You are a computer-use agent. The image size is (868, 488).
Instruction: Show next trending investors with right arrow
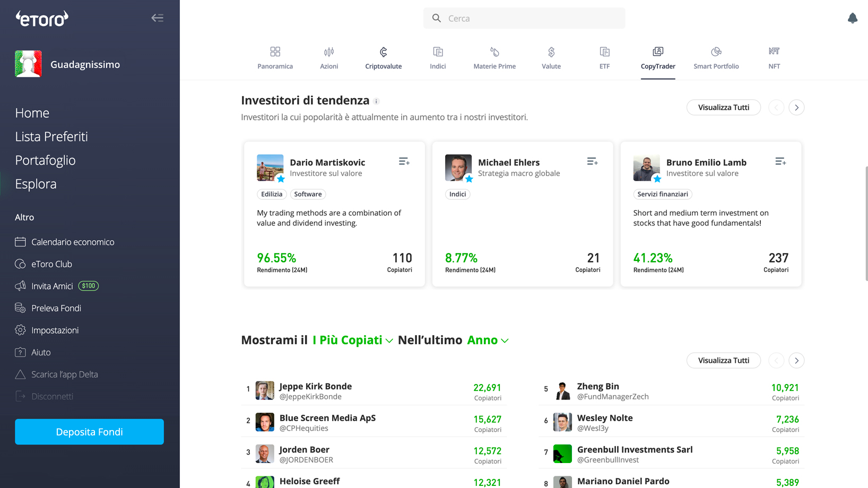796,108
